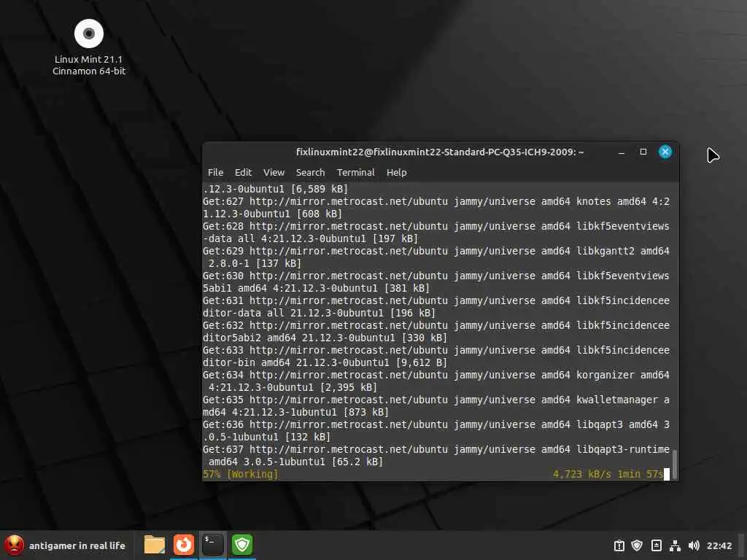
Task: Maximize the terminal window
Action: click(x=643, y=152)
